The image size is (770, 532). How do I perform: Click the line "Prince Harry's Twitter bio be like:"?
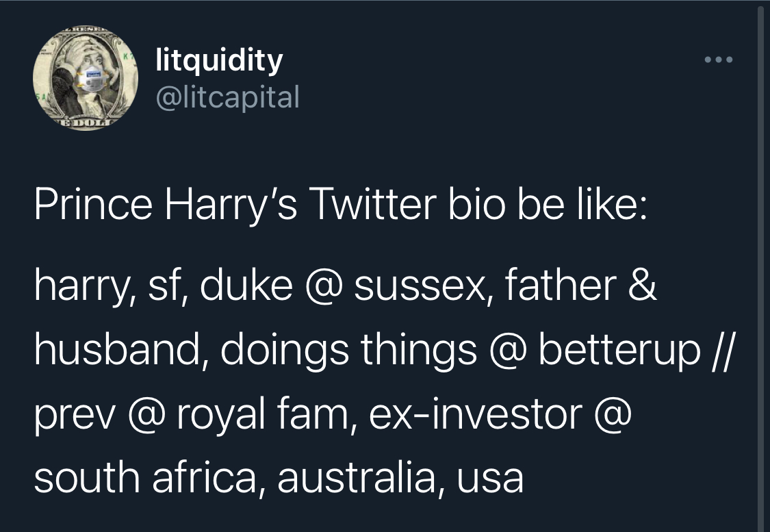click(x=339, y=205)
